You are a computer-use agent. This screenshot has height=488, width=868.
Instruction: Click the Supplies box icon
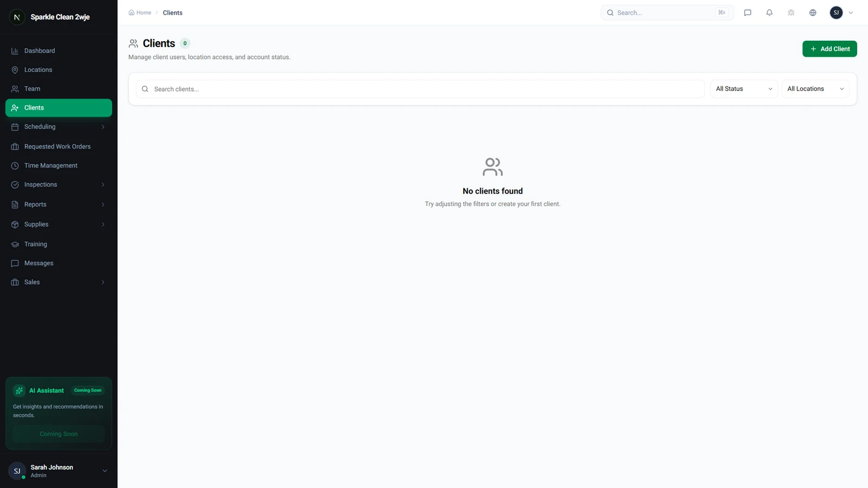pos(15,224)
